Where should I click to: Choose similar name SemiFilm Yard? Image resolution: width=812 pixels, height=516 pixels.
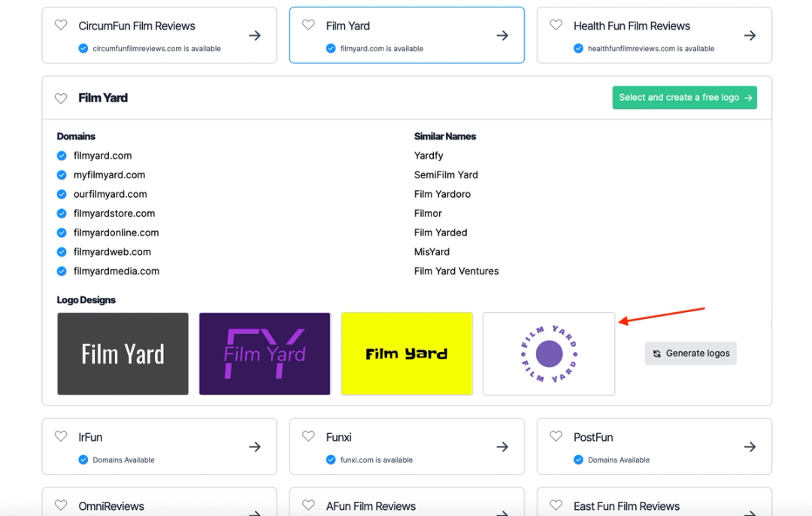pos(446,175)
